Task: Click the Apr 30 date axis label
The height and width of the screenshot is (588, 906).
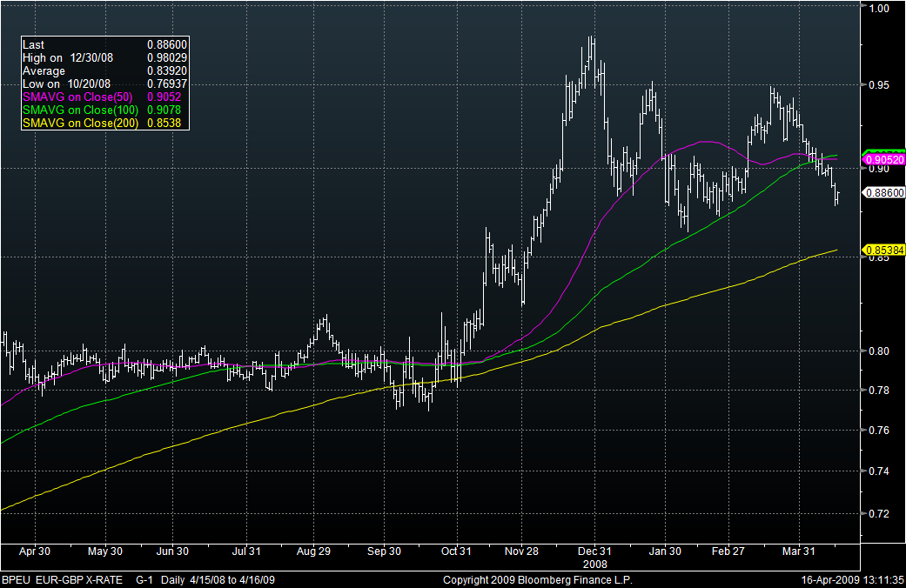Action: click(35, 551)
